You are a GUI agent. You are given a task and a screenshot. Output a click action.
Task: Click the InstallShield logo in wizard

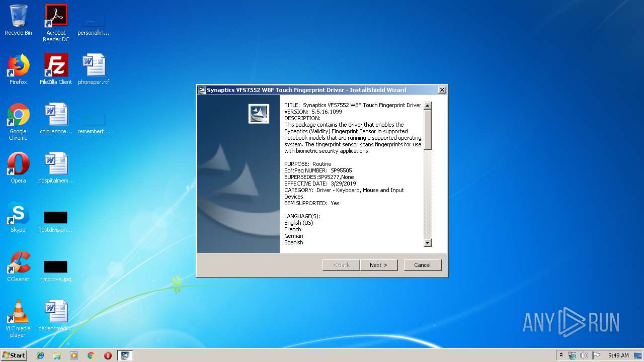point(259,114)
